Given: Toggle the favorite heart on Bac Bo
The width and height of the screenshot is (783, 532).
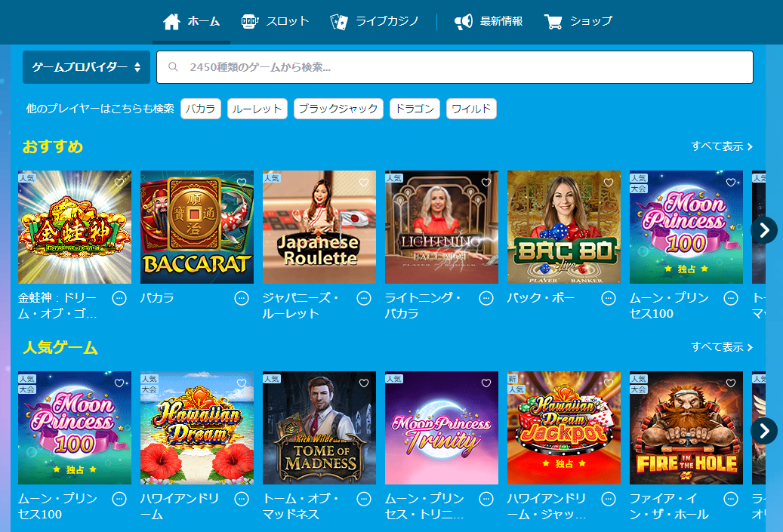Looking at the screenshot, I should pyautogui.click(x=609, y=183).
